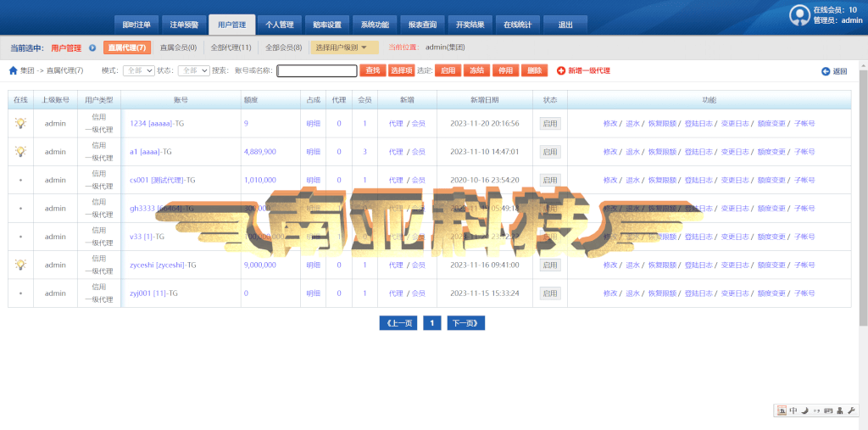The image size is (868, 430).
Task: Open the 开奖结果 nav tab
Action: [x=470, y=25]
